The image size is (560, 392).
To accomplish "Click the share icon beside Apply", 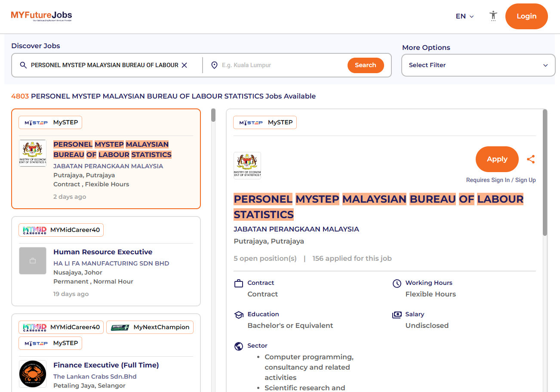I will (531, 159).
